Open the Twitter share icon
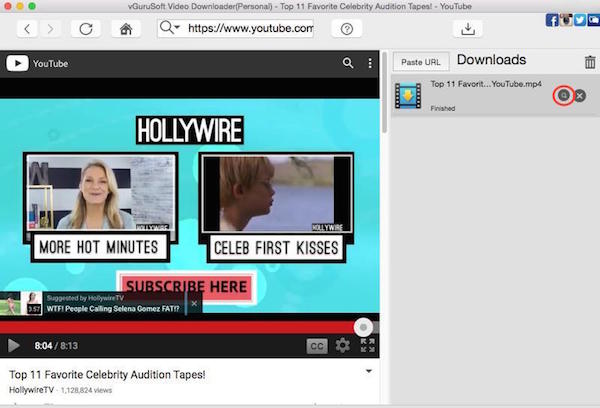 (580, 20)
